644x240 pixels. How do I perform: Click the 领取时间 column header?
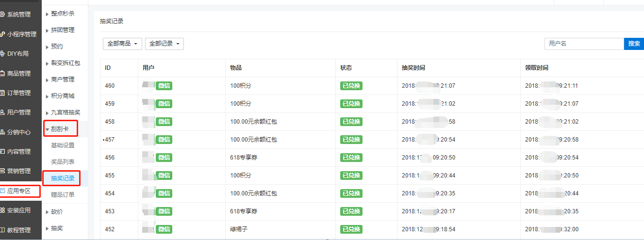[x=537, y=68]
